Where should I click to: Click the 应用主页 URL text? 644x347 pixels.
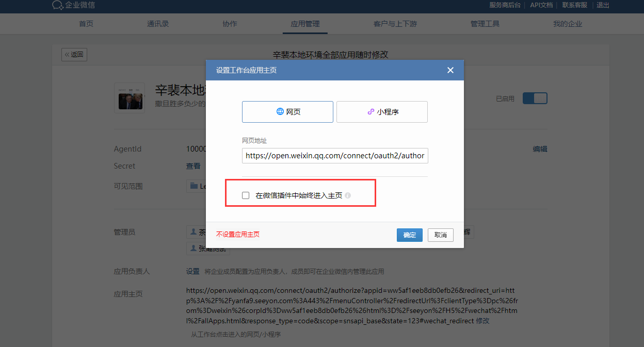pyautogui.click(x=351, y=307)
